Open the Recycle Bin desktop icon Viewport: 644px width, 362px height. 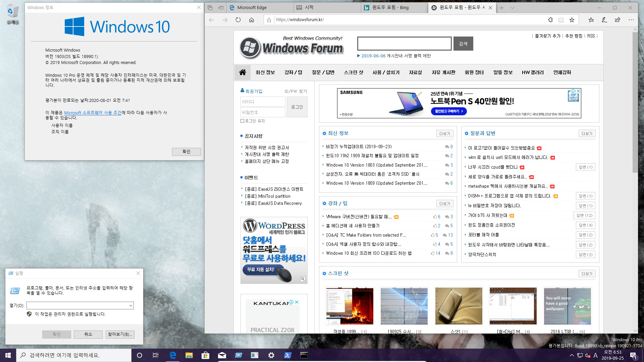coord(12,14)
